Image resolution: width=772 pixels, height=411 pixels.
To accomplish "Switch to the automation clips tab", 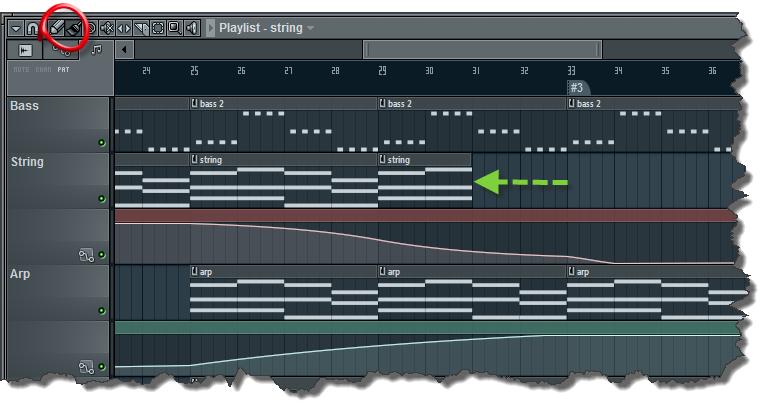I will 61,50.
